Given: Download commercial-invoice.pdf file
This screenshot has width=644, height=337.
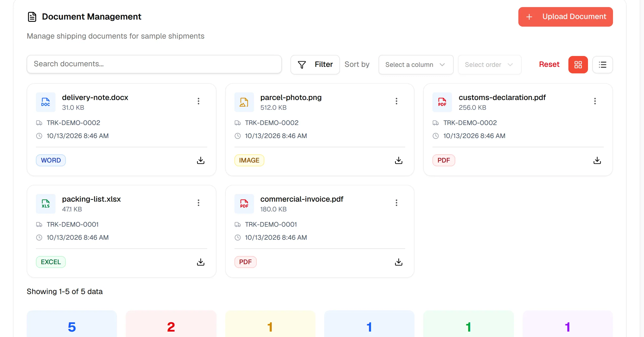Looking at the screenshot, I should click(399, 262).
